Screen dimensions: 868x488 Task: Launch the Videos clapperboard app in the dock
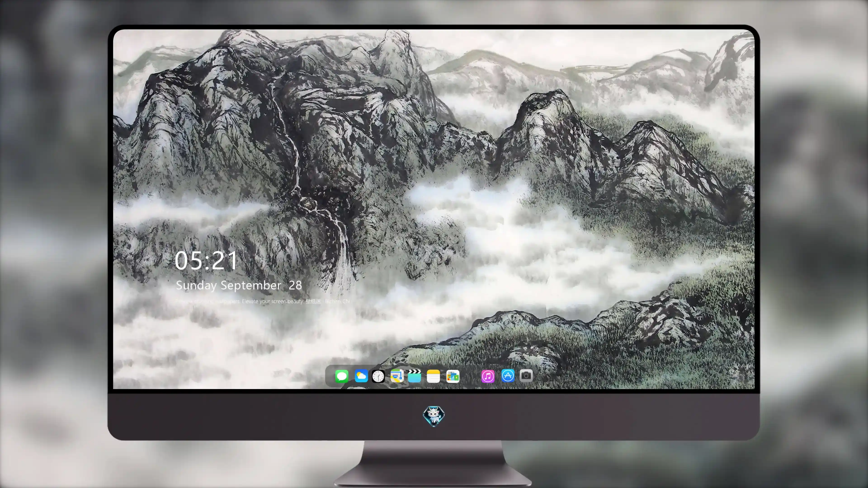pos(415,376)
